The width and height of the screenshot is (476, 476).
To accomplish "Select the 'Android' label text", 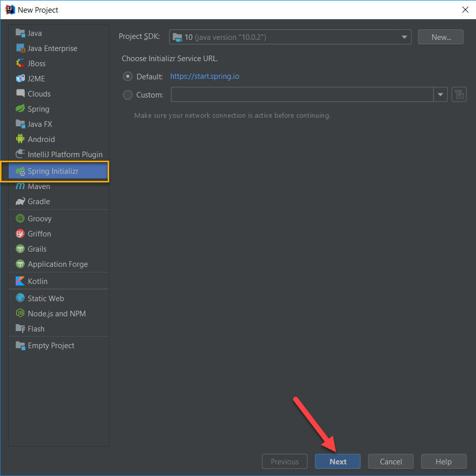I will coord(41,139).
